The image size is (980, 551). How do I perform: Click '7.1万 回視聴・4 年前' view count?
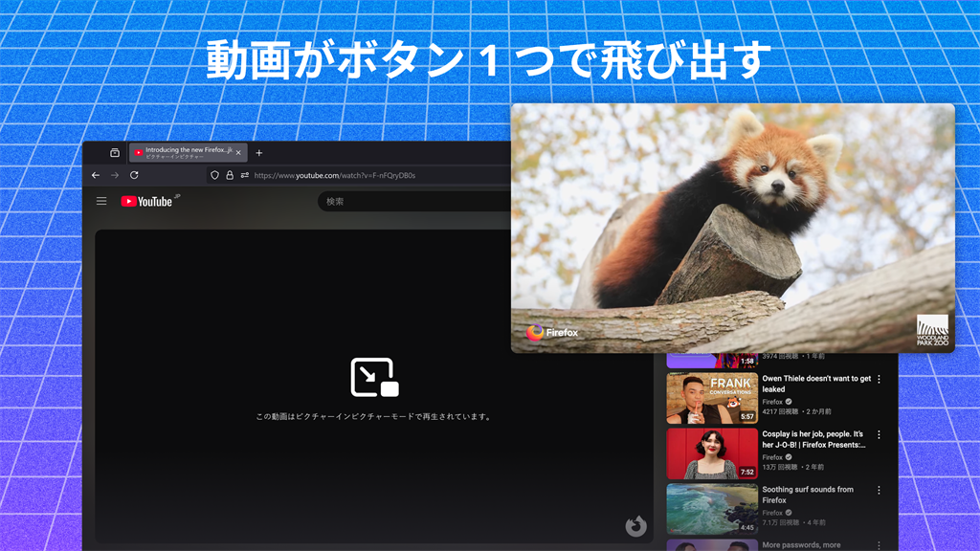pyautogui.click(x=793, y=523)
